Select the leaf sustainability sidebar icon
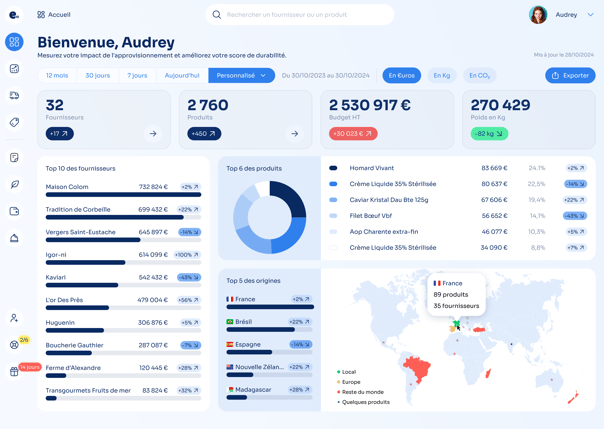This screenshot has width=604, height=429. pyautogui.click(x=14, y=184)
